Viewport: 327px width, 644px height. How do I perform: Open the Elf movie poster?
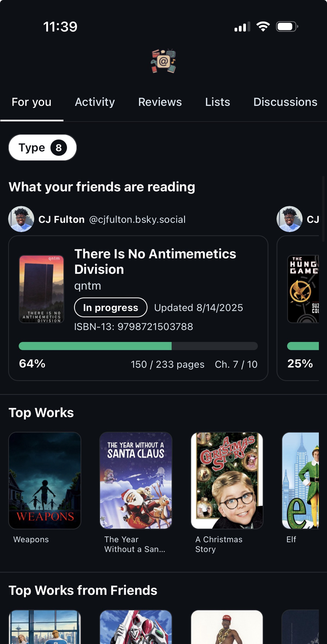point(300,480)
